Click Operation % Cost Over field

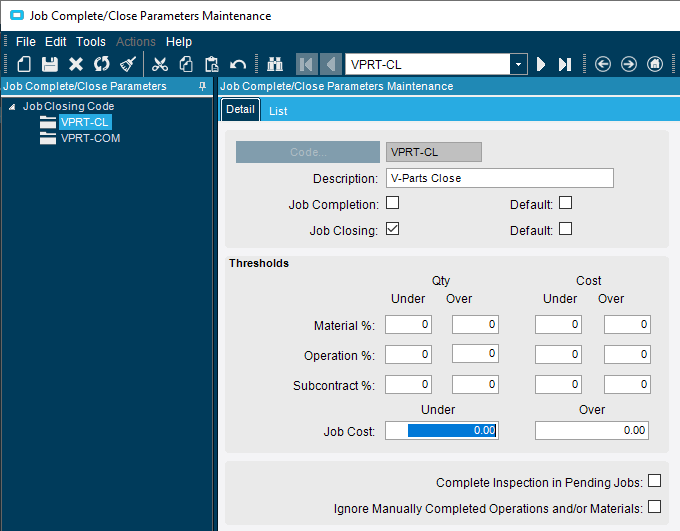(x=627, y=354)
